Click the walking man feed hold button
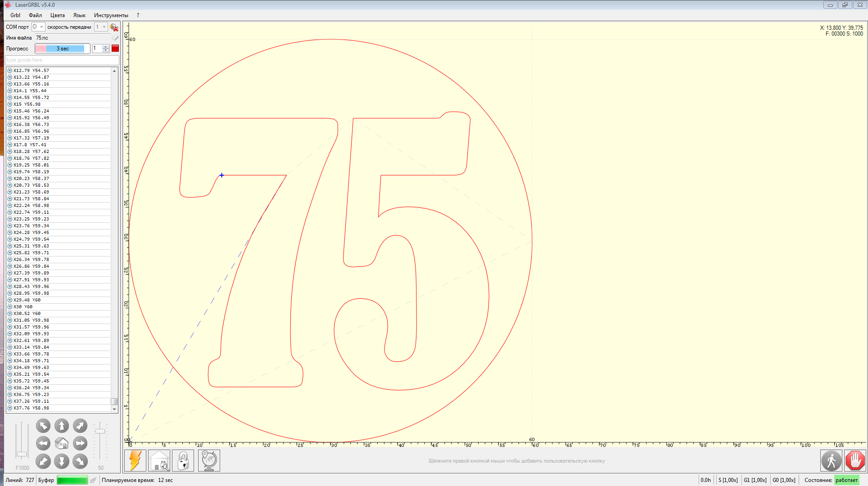 coord(831,461)
